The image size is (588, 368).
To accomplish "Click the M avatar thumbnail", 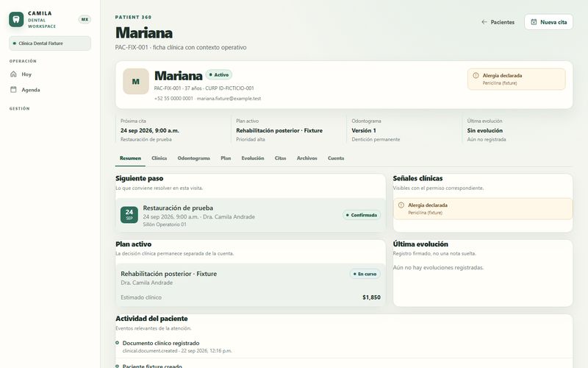I will 136,82.
